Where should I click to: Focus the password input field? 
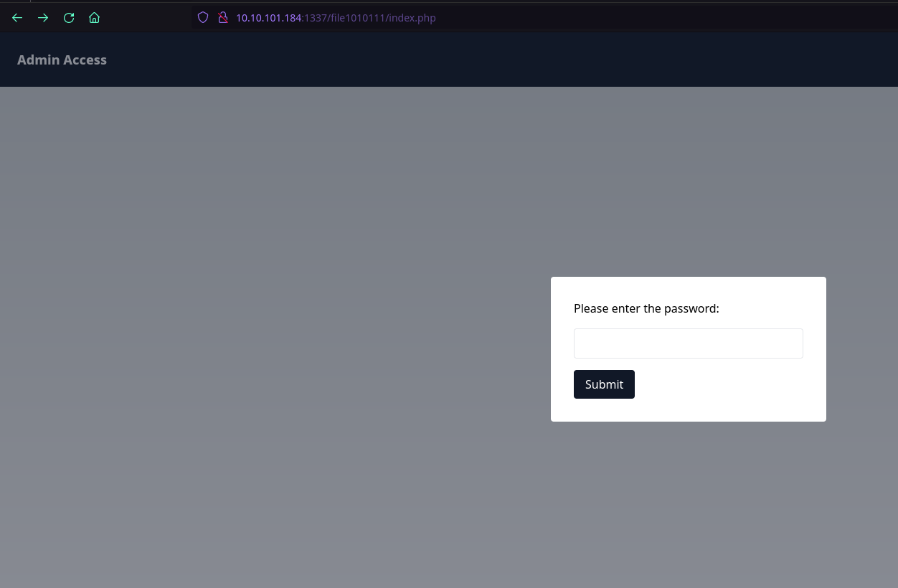point(689,343)
